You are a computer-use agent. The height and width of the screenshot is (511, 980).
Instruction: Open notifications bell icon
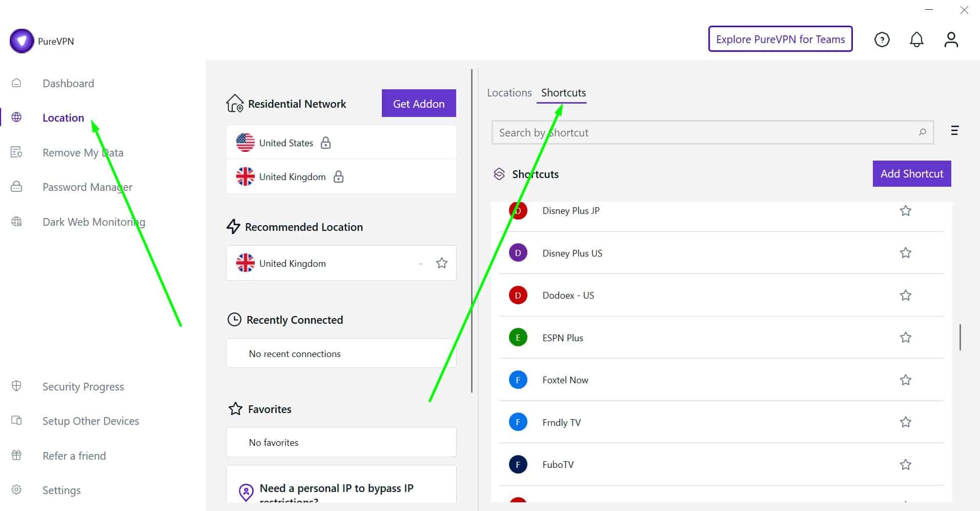916,40
